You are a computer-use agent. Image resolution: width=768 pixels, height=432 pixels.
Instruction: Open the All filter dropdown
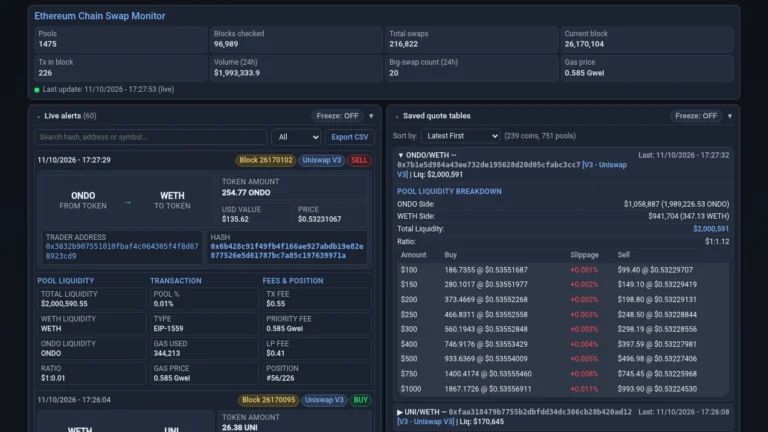pos(296,137)
